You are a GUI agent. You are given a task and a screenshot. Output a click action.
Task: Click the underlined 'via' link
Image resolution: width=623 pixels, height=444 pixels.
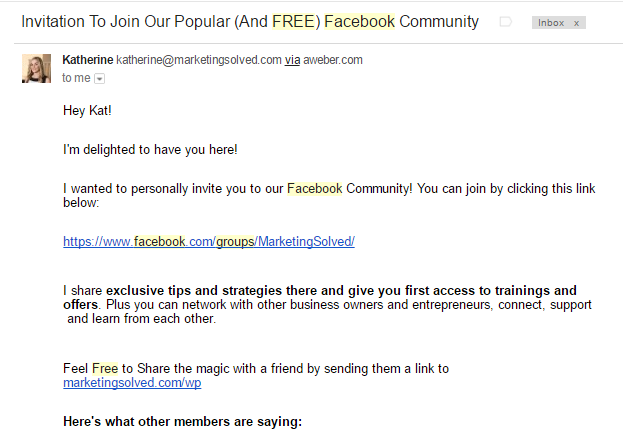292,60
